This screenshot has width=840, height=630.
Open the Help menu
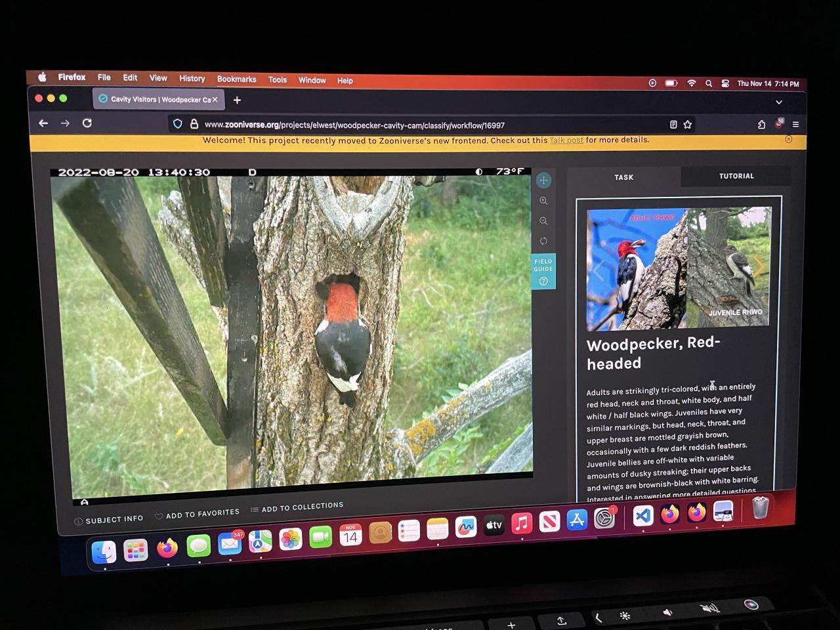(x=345, y=81)
